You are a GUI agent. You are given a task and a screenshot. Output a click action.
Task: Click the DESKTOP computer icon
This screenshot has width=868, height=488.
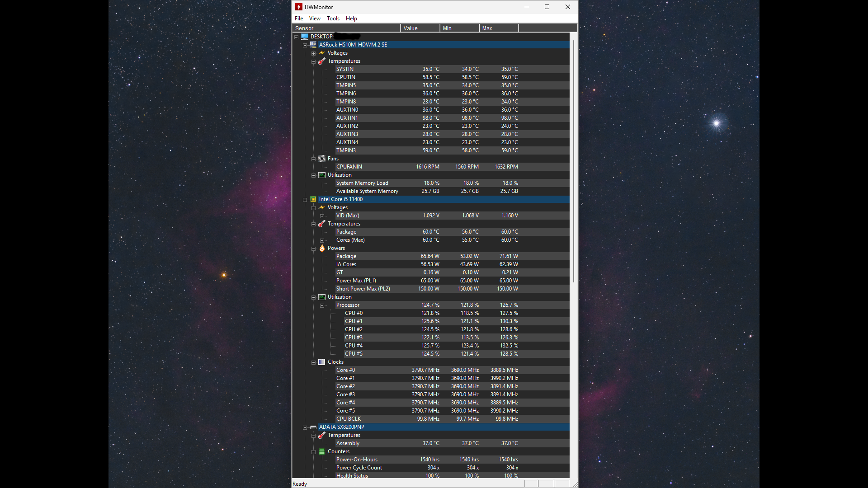305,37
